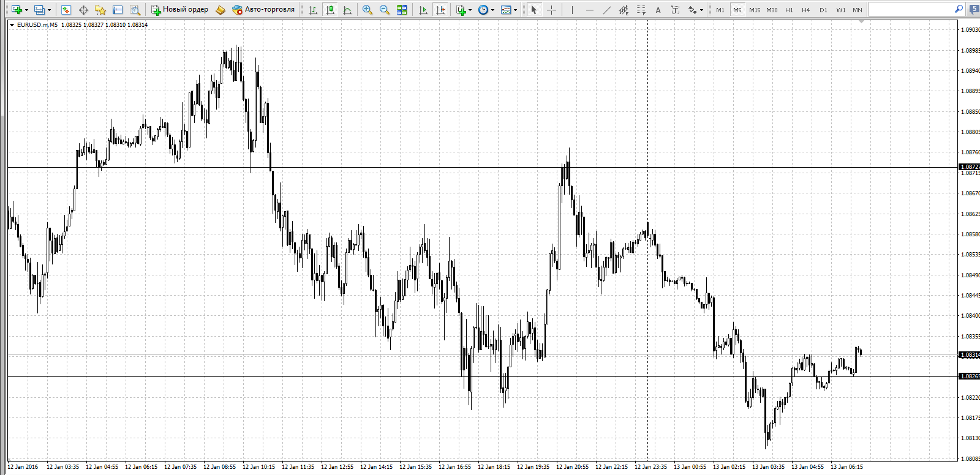Open the indicators list icon
980x475 pixels.
click(x=461, y=10)
